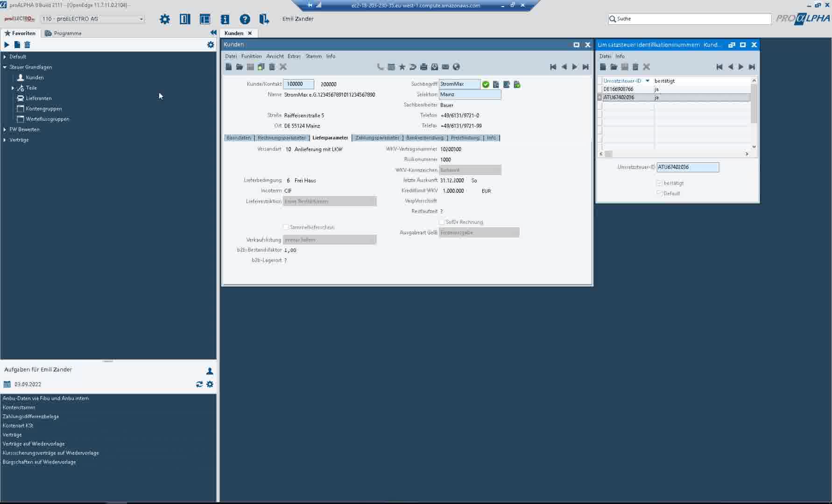832x504 pixels.
Task: Print using the printer icon in Kunden toolbar
Action: click(x=423, y=67)
